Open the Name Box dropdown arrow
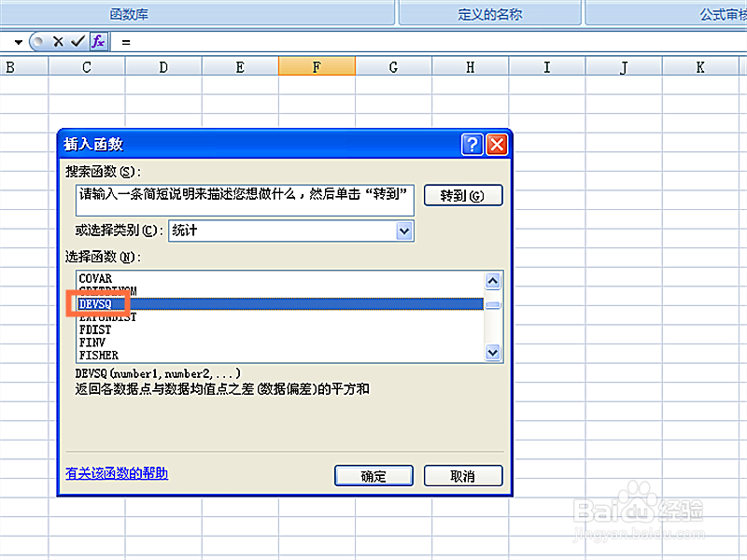This screenshot has width=747, height=560. (x=20, y=41)
